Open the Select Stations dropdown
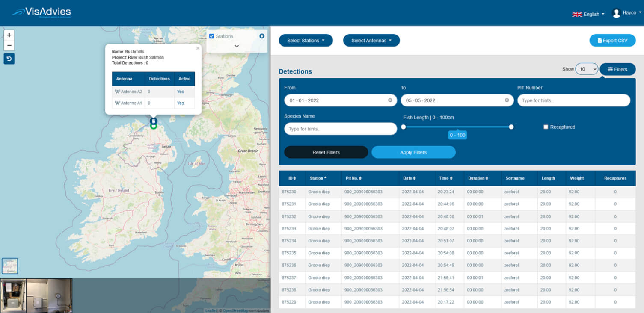Viewport: 644px width, 313px height. point(306,41)
